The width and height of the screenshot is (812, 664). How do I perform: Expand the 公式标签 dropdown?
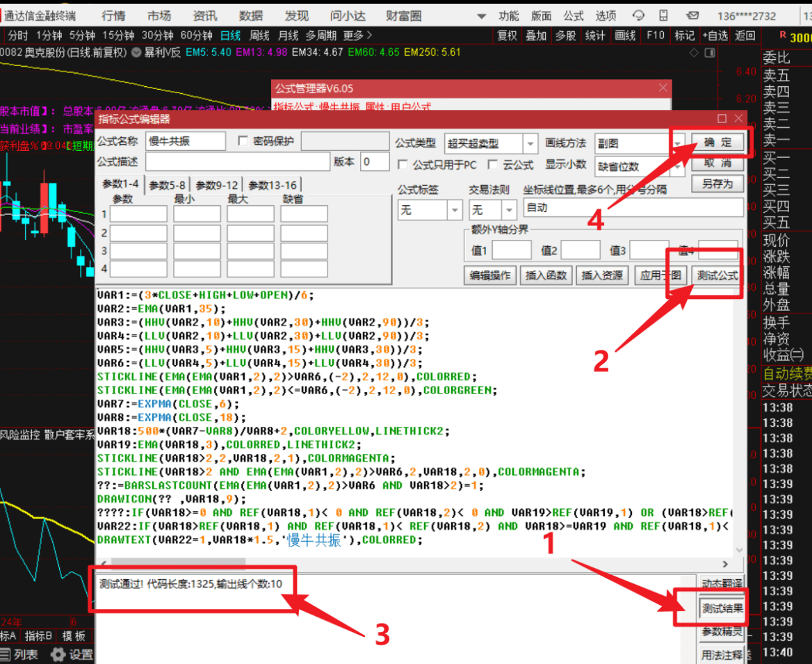click(x=455, y=210)
